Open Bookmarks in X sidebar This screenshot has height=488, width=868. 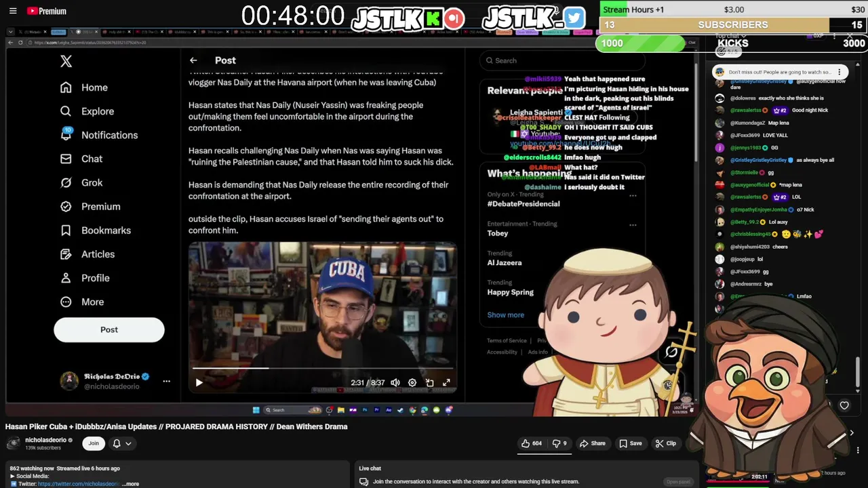(96, 230)
